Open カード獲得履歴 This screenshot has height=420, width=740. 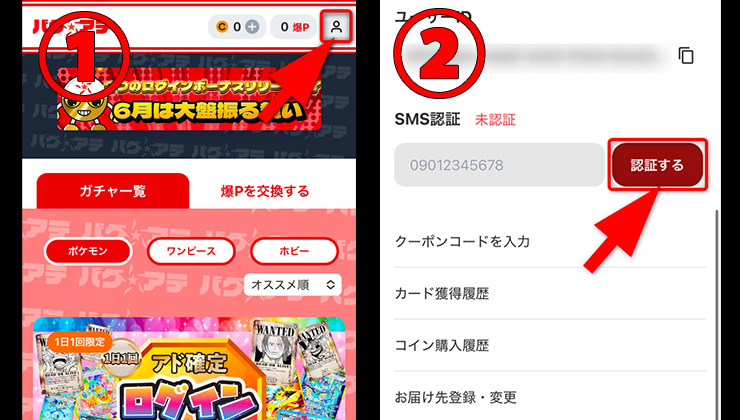(550, 293)
